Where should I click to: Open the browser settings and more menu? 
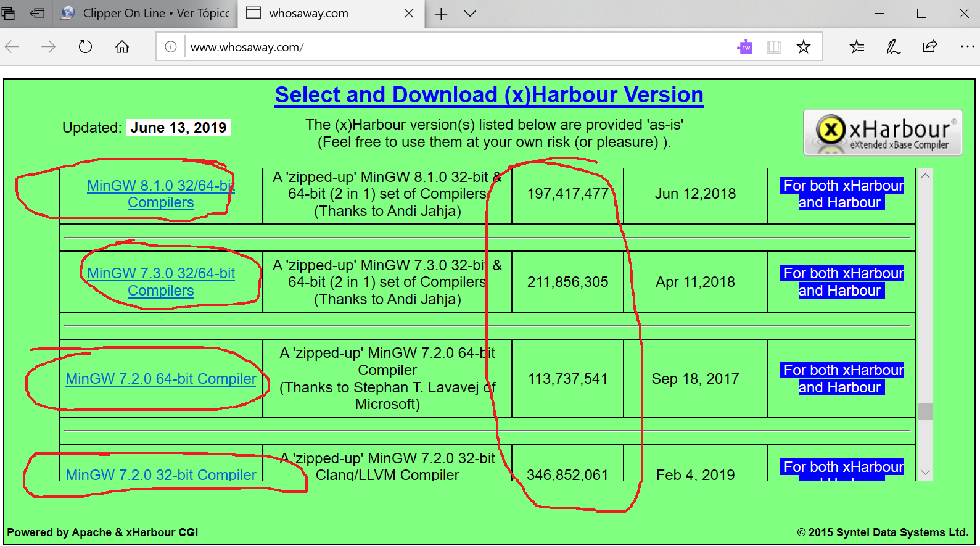[967, 46]
